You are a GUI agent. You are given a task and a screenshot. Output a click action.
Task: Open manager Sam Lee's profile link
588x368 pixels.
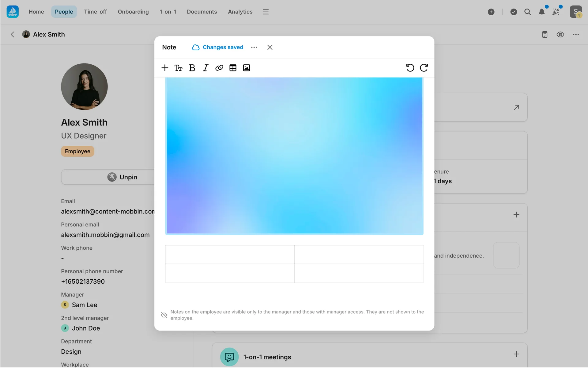(x=85, y=305)
